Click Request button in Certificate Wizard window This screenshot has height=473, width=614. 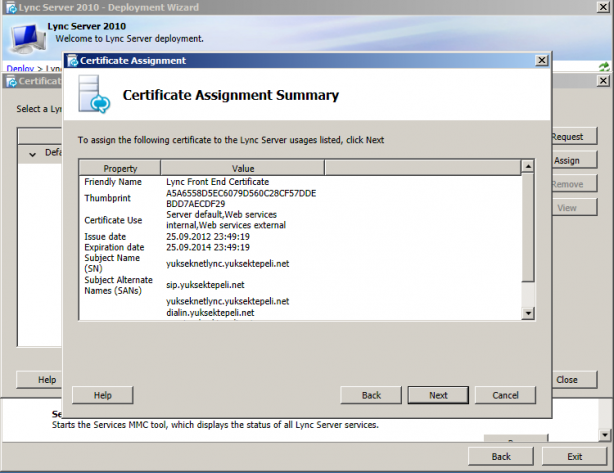574,137
